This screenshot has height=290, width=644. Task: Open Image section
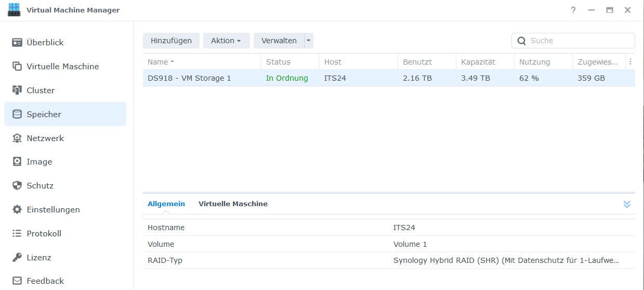pyautogui.click(x=65, y=162)
